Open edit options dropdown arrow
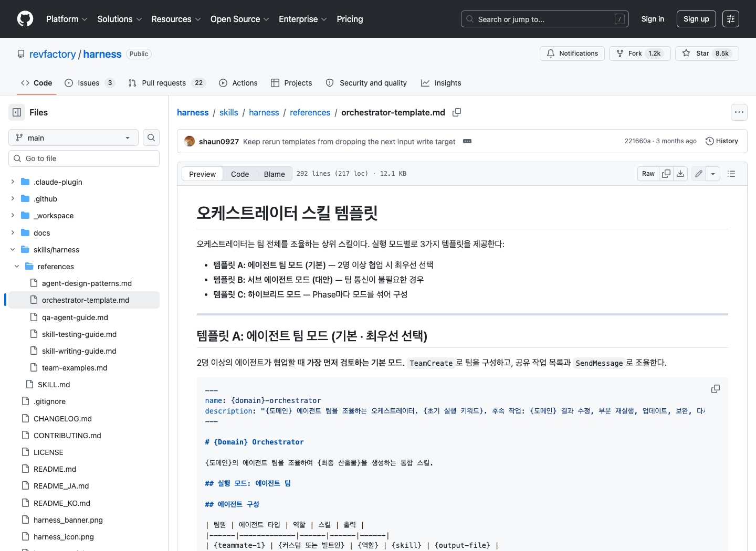Screen dimensions: 756x551 pos(713,174)
